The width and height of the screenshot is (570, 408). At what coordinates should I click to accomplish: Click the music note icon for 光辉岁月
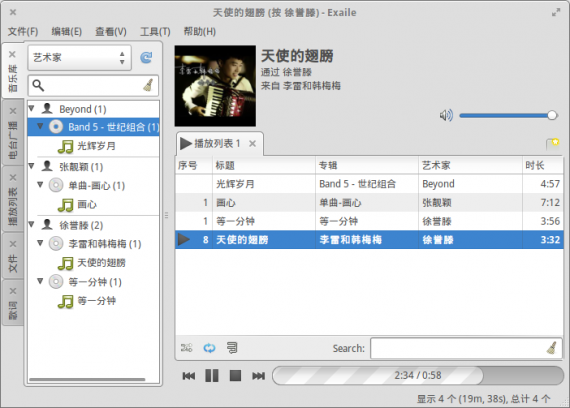coord(65,146)
